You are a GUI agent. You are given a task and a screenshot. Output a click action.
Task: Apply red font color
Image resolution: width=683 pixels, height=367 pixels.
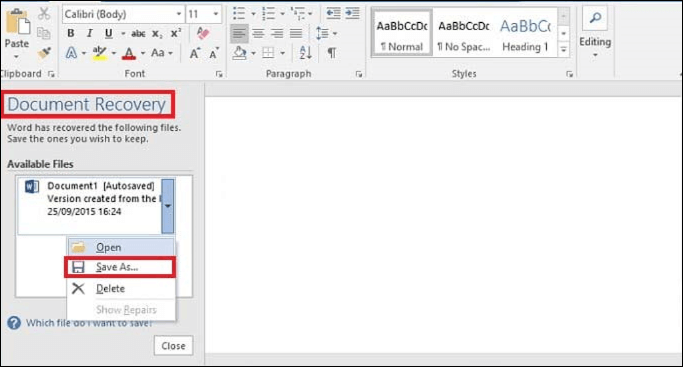tap(129, 54)
